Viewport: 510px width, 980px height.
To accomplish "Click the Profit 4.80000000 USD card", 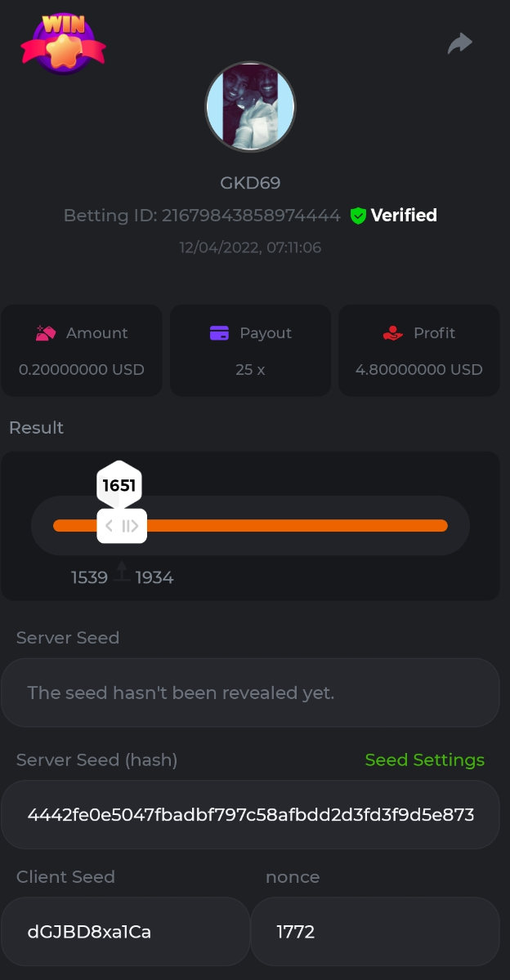I will 418,351.
